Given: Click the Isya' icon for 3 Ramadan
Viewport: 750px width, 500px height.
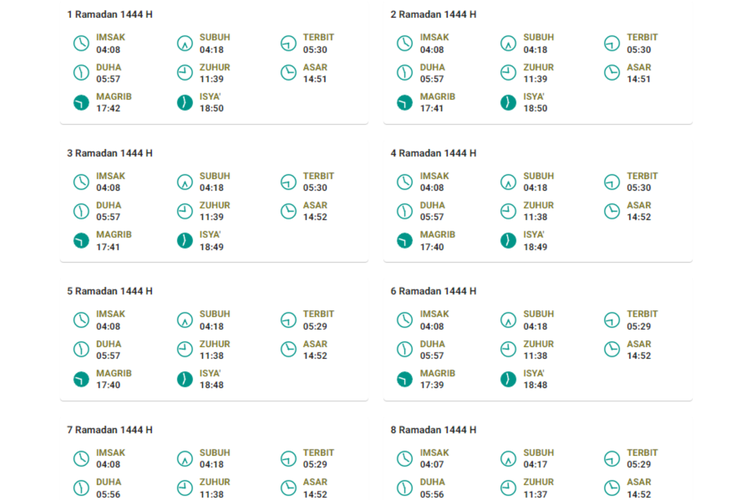Looking at the screenshot, I should point(184,241).
